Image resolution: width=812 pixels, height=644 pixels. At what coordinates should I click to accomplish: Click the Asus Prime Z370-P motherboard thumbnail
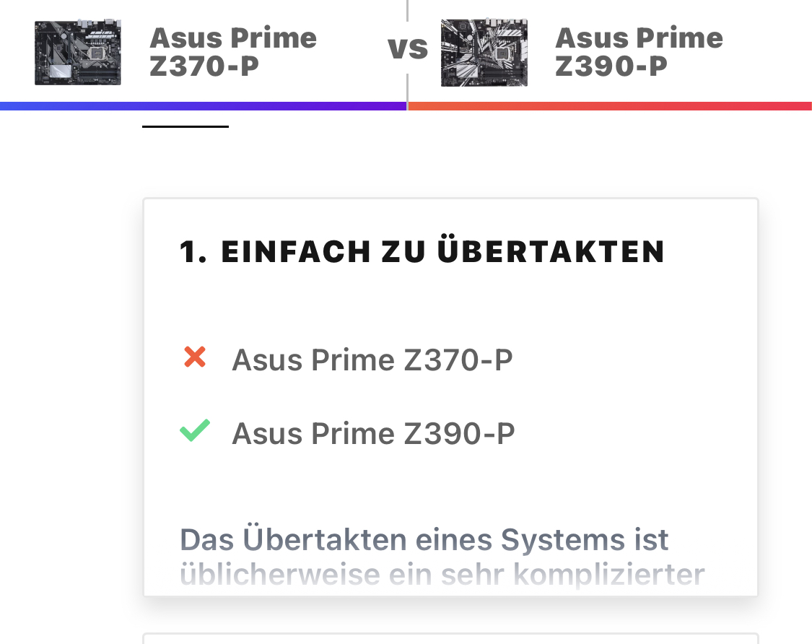[x=78, y=52]
